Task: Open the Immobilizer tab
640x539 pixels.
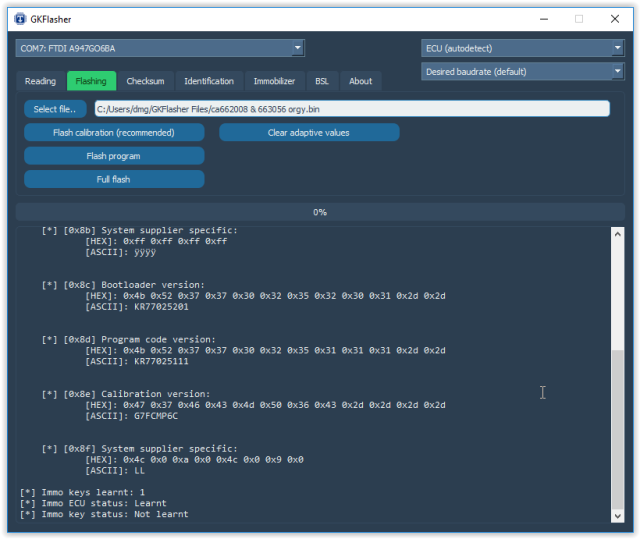Action: click(274, 81)
